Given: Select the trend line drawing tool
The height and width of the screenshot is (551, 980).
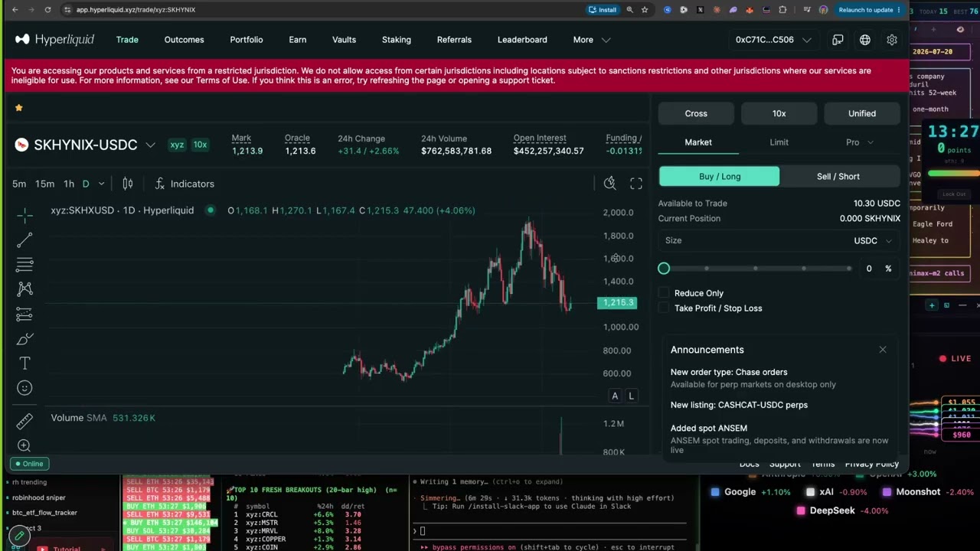Looking at the screenshot, I should click(x=24, y=240).
